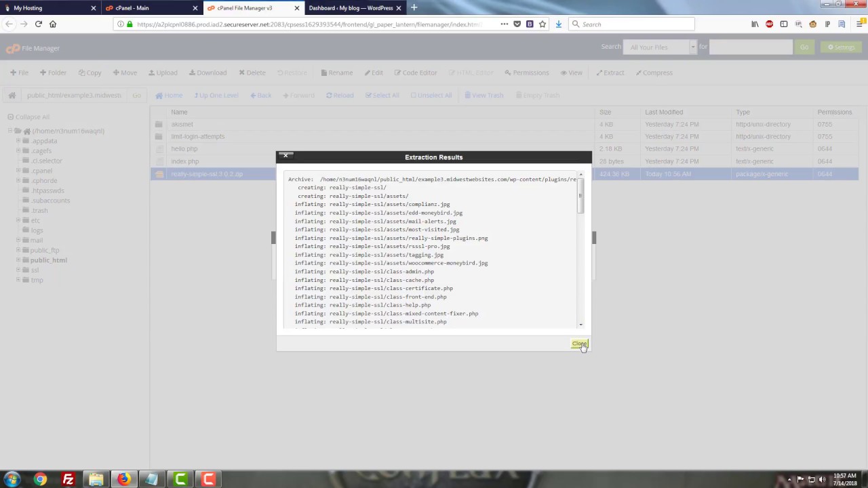This screenshot has height=488, width=868.
Task: Open the Code Editor tool
Action: 416,73
